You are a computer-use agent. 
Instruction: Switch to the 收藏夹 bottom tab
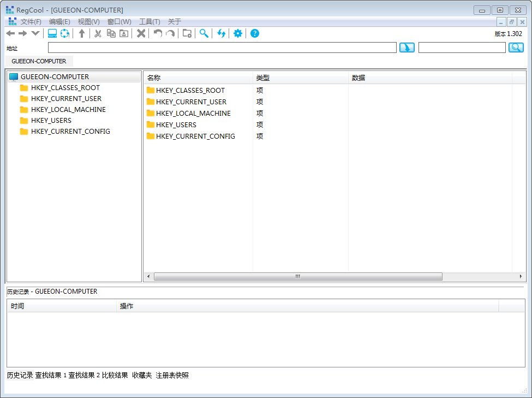tap(142, 376)
